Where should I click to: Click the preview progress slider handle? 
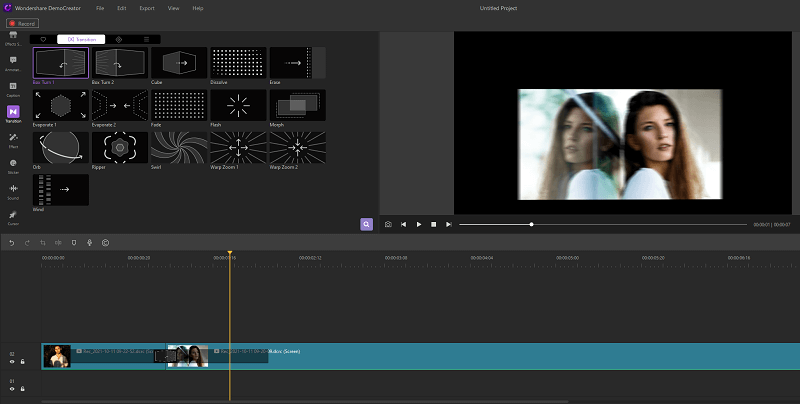[x=531, y=224]
